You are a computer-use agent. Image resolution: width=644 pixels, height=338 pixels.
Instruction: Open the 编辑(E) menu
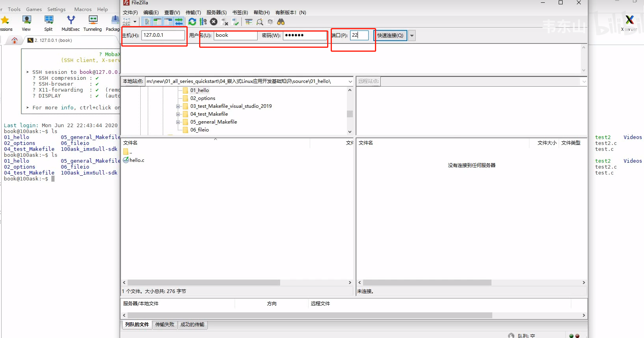coord(151,13)
